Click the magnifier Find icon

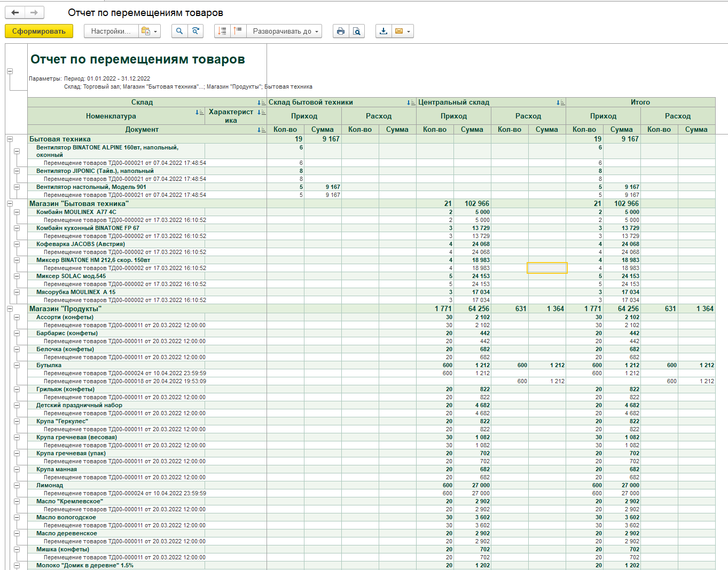tap(179, 31)
